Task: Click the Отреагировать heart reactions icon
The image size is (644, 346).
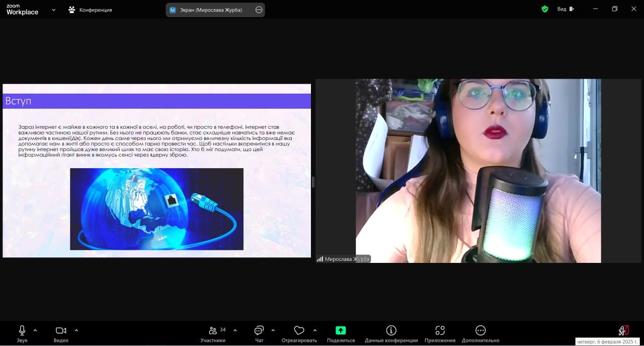Action: (x=299, y=331)
